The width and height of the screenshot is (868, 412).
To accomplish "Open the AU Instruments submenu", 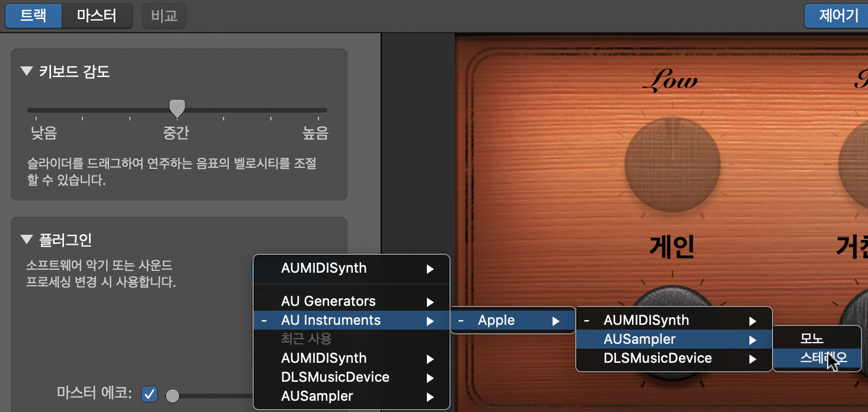I will [x=352, y=320].
